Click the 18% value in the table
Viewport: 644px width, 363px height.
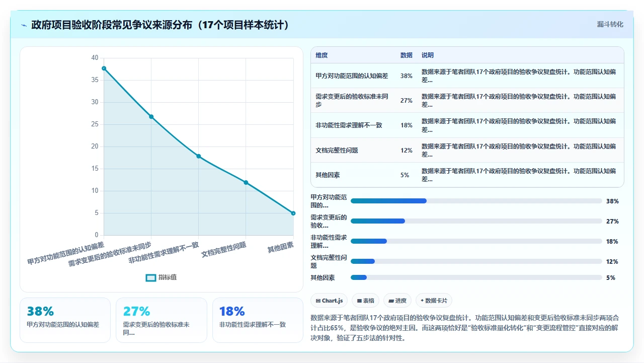(x=406, y=125)
